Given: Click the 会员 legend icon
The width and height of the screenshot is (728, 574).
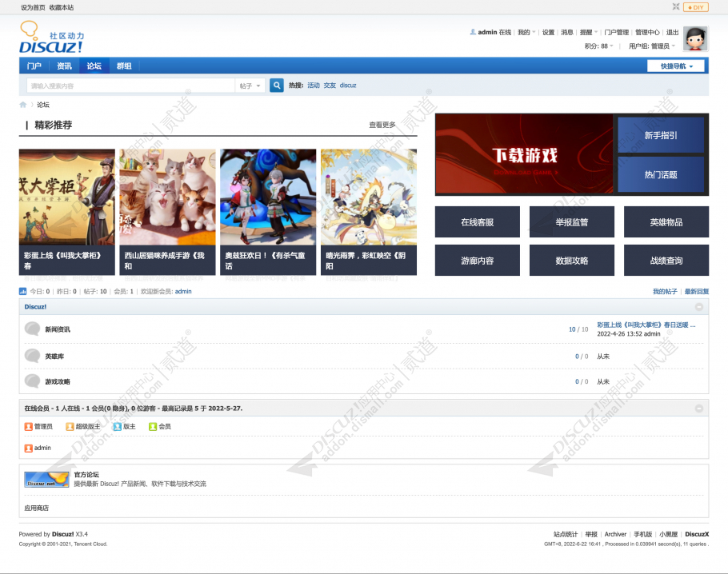Looking at the screenshot, I should 153,426.
